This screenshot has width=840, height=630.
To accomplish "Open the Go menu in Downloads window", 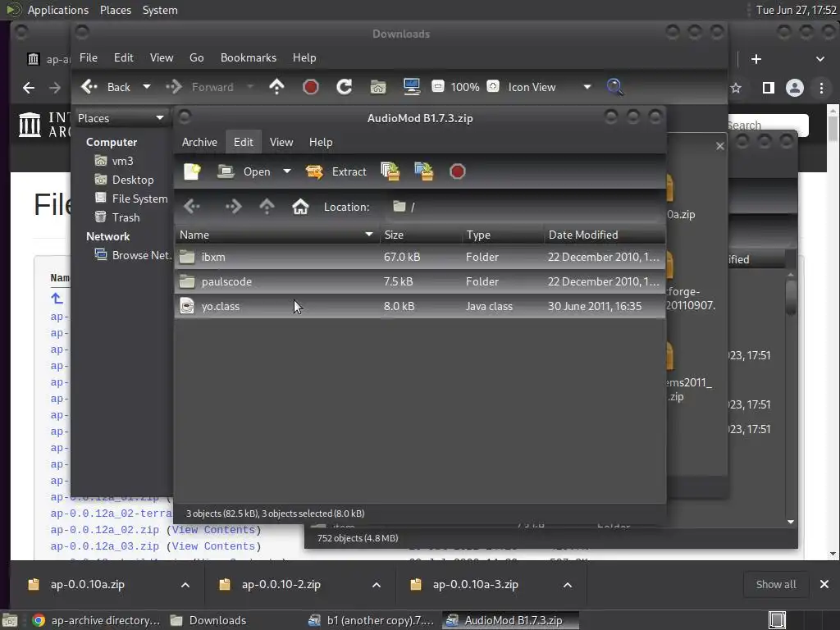I will coord(196,58).
